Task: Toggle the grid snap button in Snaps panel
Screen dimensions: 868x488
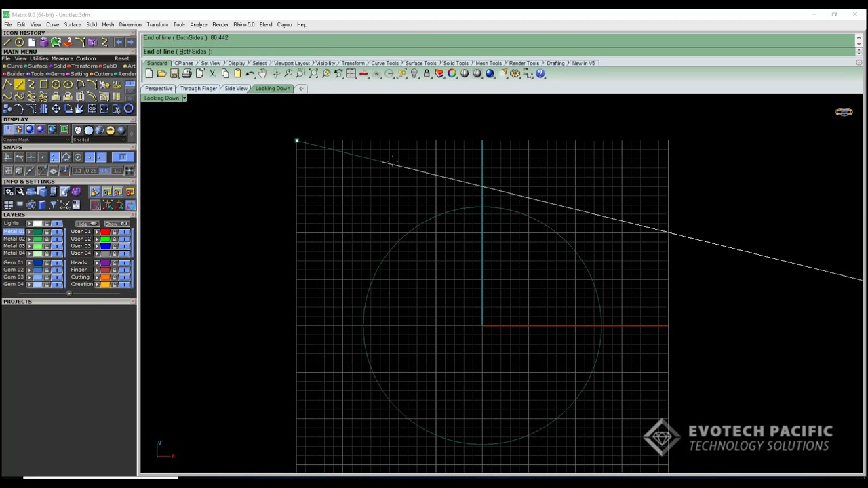Action: [x=129, y=170]
